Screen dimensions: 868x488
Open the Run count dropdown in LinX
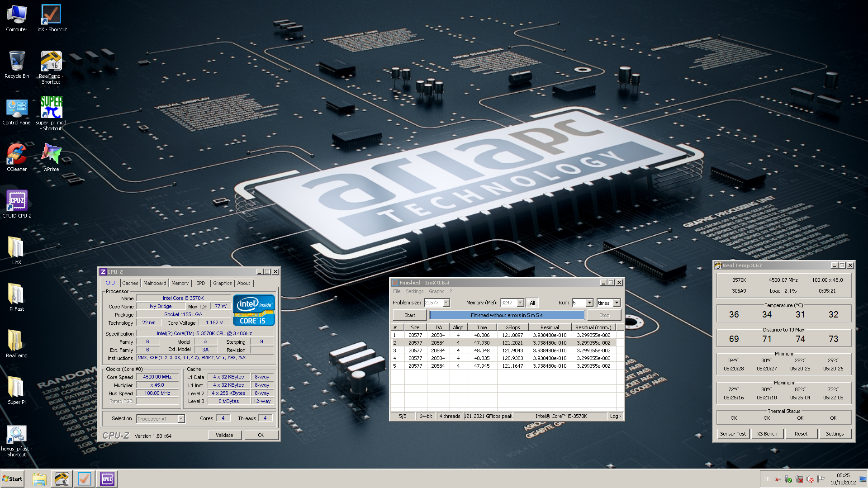pyautogui.click(x=589, y=303)
